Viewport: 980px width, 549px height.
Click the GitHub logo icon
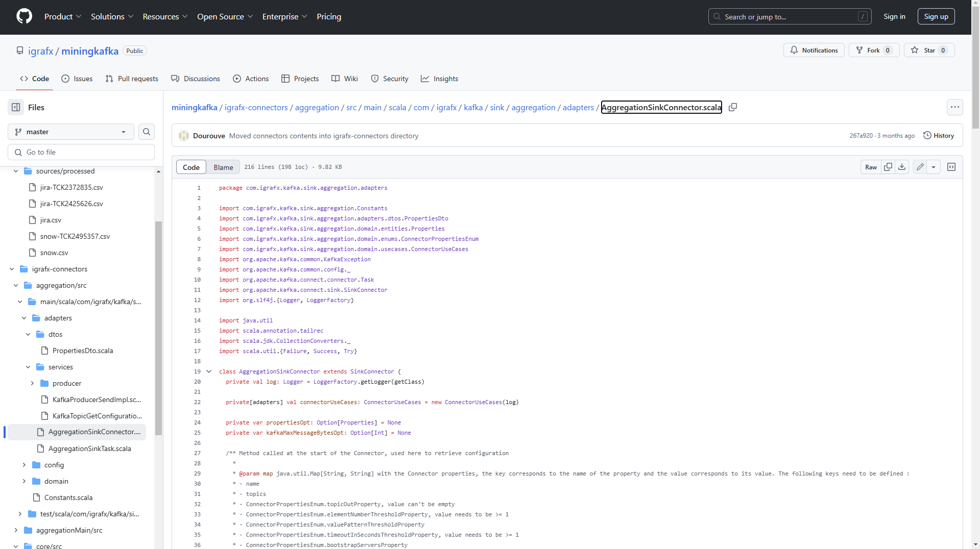coord(24,16)
